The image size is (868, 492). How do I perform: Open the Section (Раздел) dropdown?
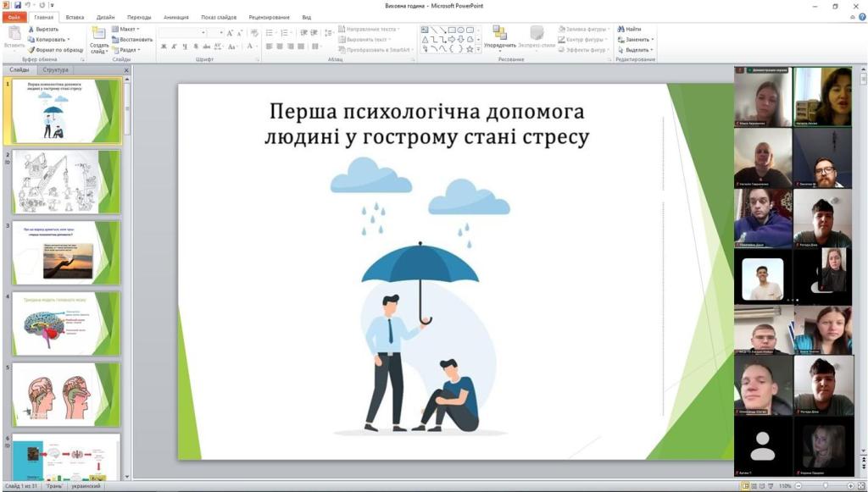pyautogui.click(x=128, y=50)
